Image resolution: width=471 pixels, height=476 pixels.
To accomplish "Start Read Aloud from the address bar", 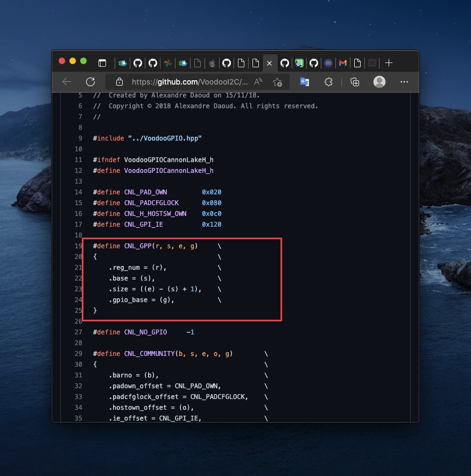I will [258, 82].
